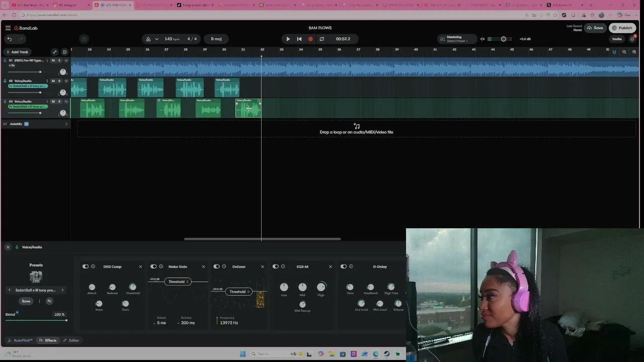Mute track 01
Screen dimensions: 644x362
pyautogui.click(x=53, y=60)
